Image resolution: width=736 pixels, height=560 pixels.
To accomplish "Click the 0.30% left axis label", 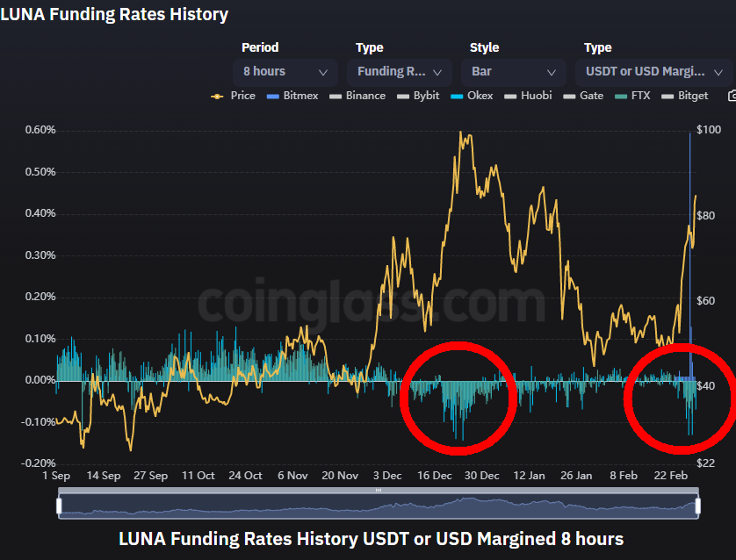I will click(x=40, y=255).
